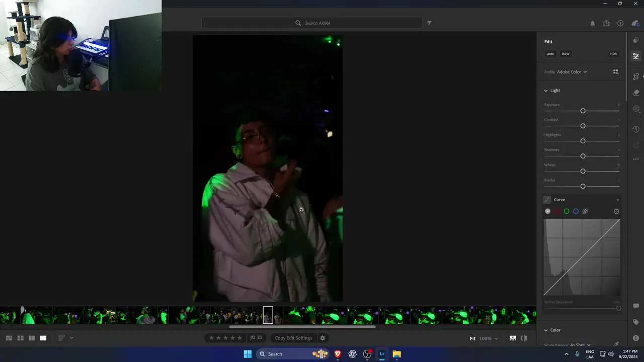Screen dimensions: 644x362
Task: Open the cloud sync status icon
Action: pos(635,23)
